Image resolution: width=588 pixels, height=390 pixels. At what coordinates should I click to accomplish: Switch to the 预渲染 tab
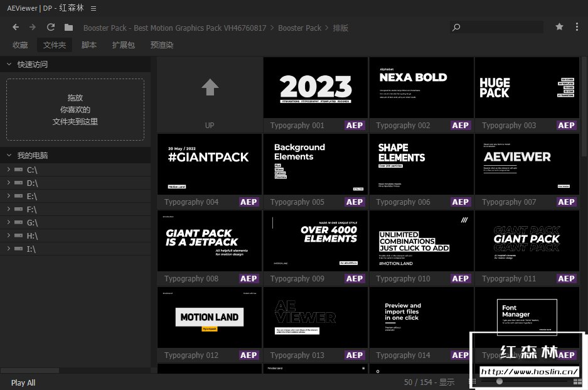pos(162,45)
